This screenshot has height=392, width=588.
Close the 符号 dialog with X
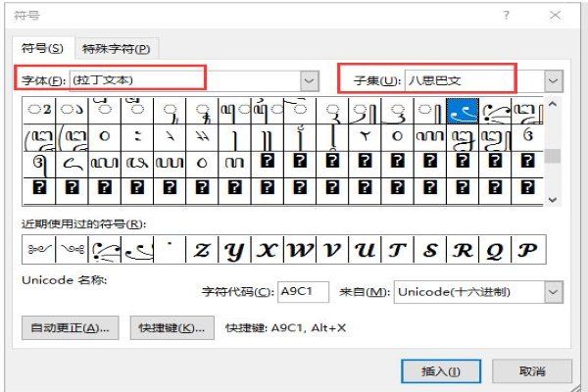pyautogui.click(x=555, y=15)
